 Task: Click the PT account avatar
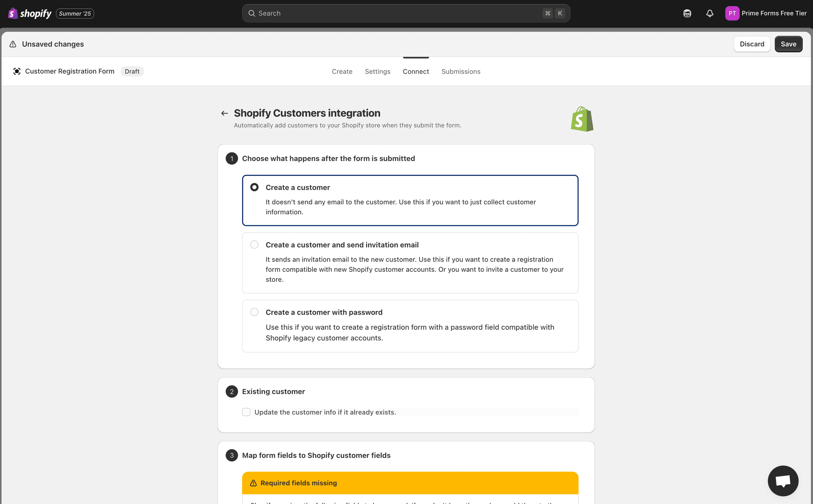732,13
